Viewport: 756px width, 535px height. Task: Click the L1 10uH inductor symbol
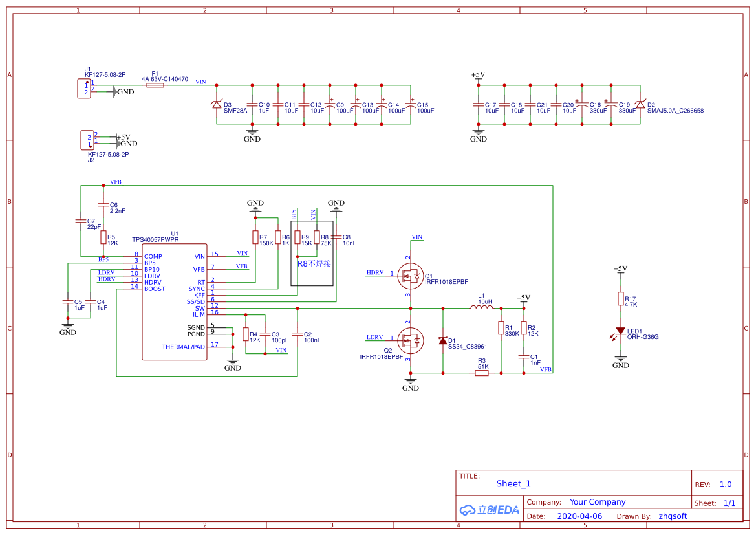[x=481, y=308]
